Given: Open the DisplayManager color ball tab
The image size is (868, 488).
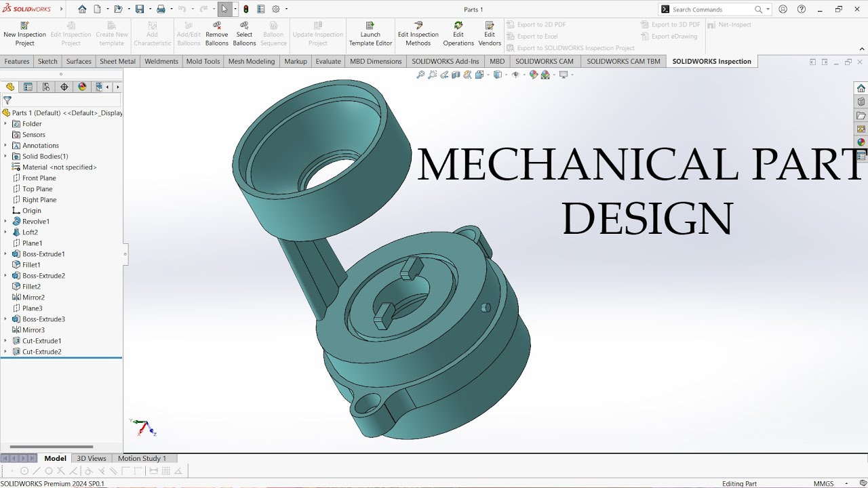Looking at the screenshot, I should (83, 87).
